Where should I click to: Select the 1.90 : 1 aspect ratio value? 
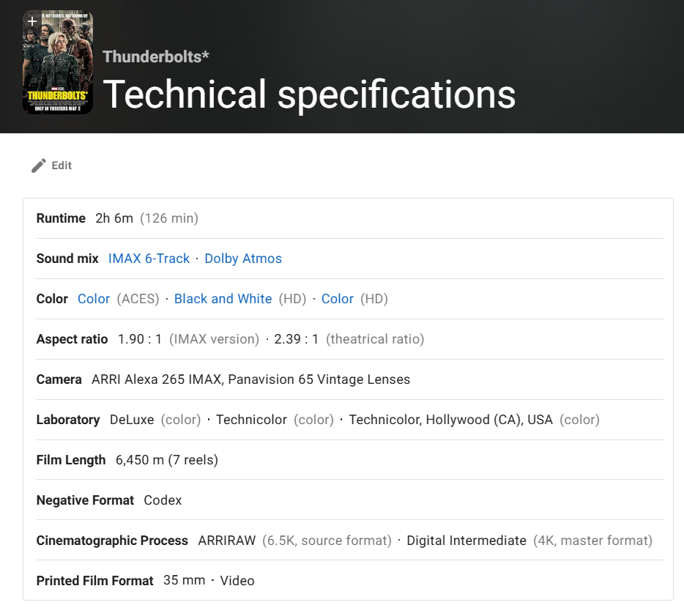(x=140, y=339)
